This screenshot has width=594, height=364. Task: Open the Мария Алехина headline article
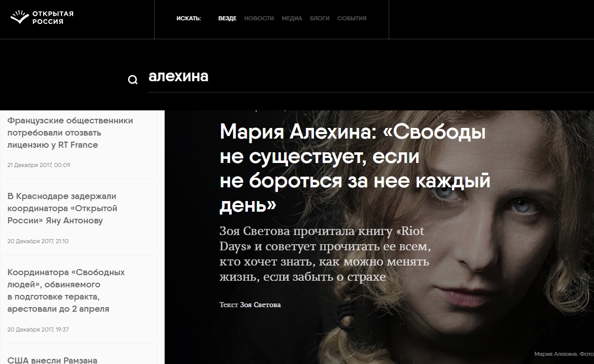(x=355, y=168)
